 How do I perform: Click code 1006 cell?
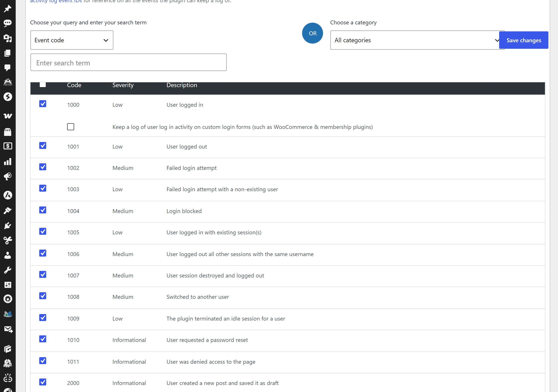point(73,254)
